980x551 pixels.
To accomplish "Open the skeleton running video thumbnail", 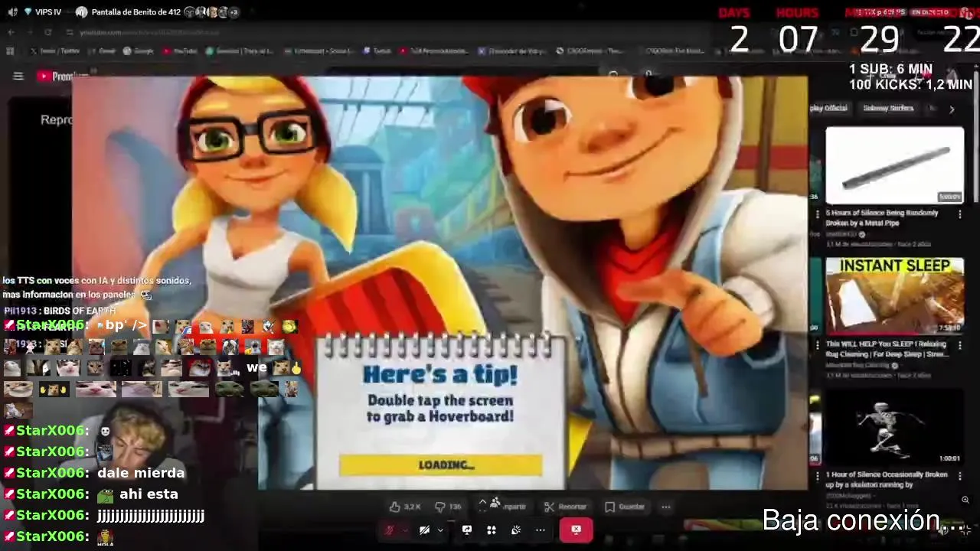I will point(894,427).
